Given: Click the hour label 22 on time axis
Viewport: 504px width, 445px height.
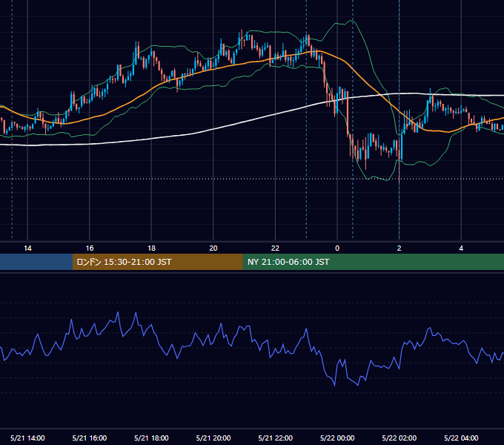Looking at the screenshot, I should [275, 248].
